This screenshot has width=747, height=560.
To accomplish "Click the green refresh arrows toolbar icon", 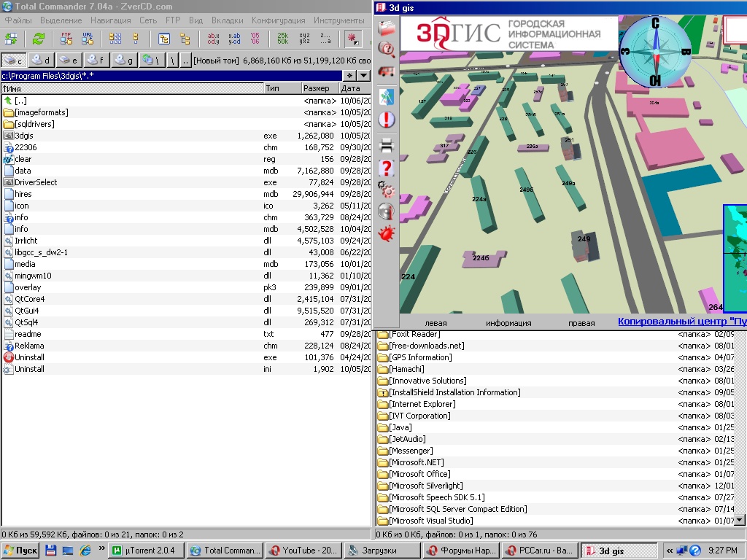I will (38, 39).
